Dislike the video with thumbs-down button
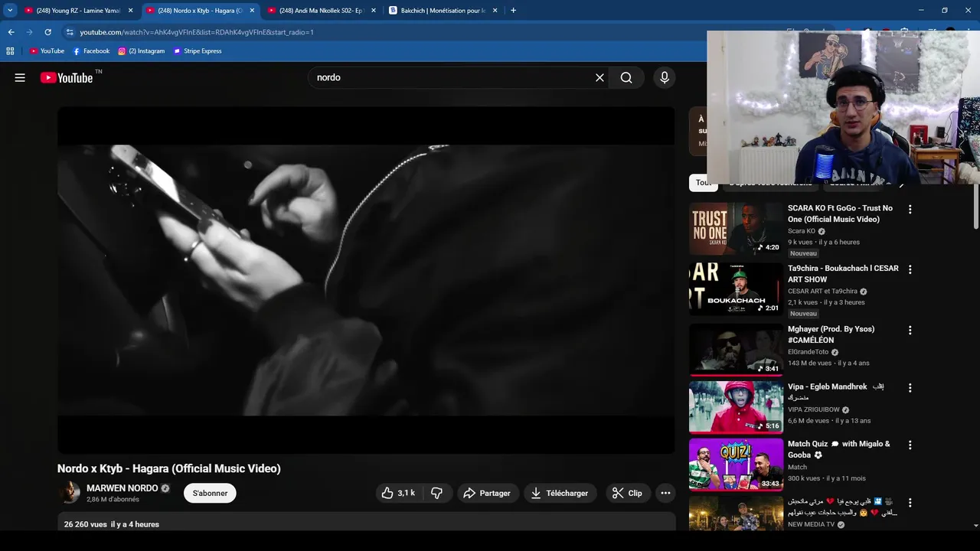This screenshot has height=551, width=980. click(x=436, y=494)
